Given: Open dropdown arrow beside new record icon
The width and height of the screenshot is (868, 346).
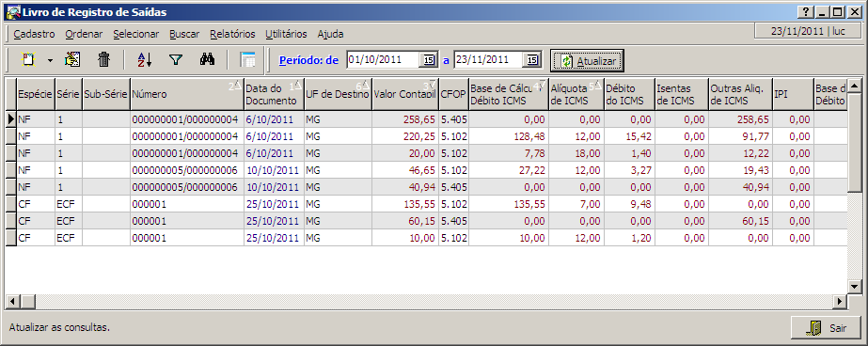Looking at the screenshot, I should (x=50, y=60).
